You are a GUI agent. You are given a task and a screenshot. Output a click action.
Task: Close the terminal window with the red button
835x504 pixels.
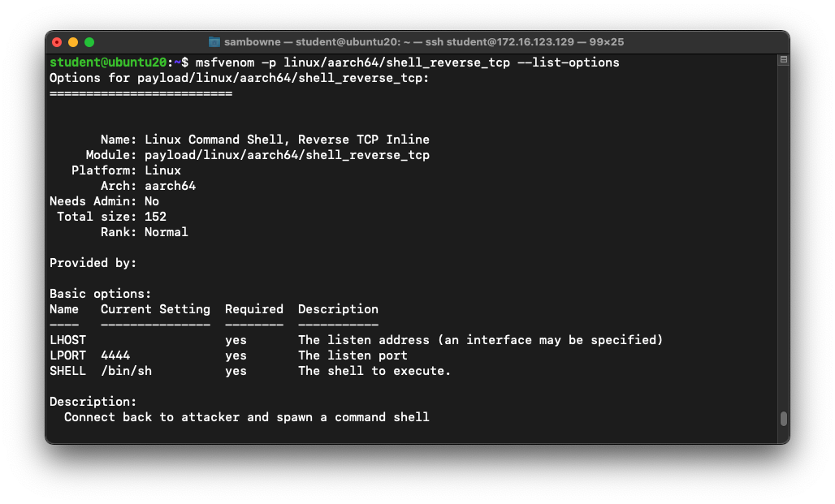coord(57,42)
